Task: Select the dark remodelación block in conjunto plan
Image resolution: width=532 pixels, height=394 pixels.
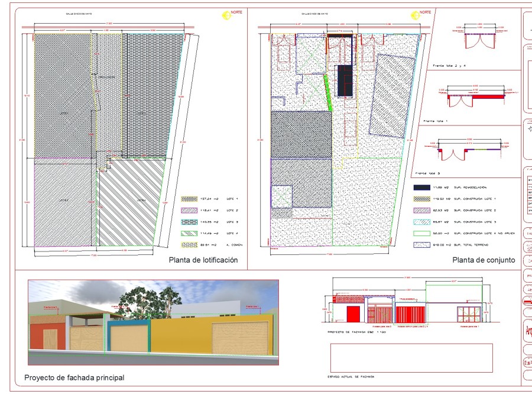Action: [345, 81]
